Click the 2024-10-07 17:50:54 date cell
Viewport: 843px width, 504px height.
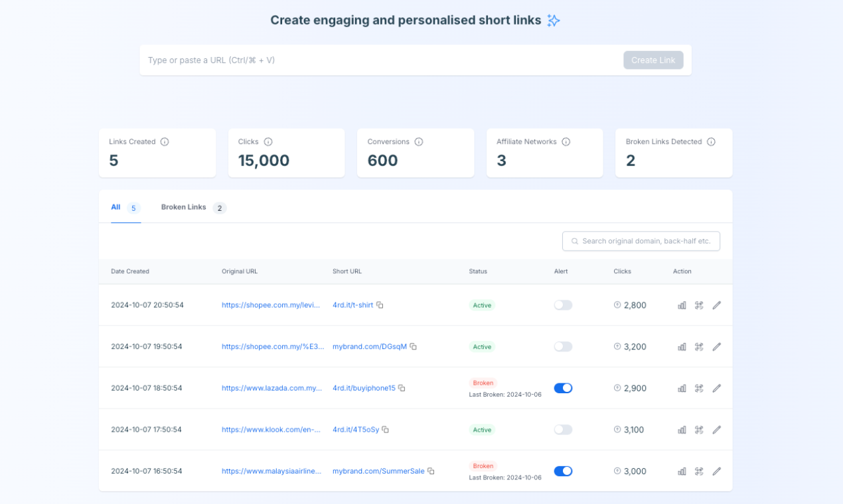point(147,430)
